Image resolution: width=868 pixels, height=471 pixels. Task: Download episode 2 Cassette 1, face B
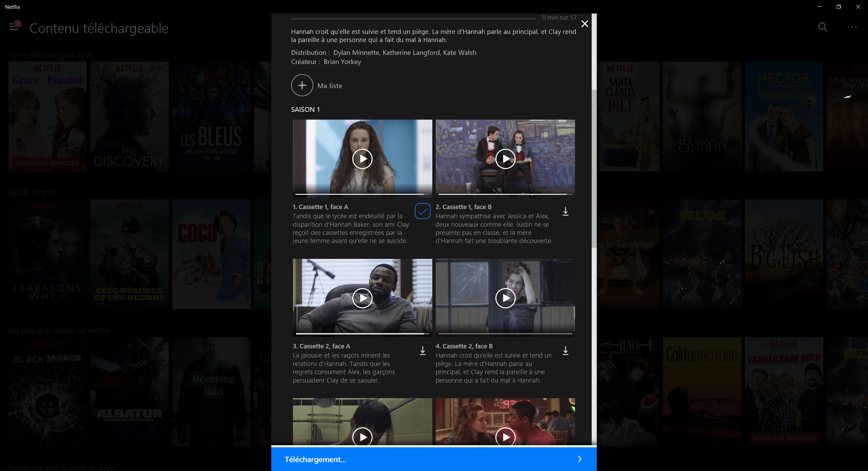pyautogui.click(x=566, y=211)
